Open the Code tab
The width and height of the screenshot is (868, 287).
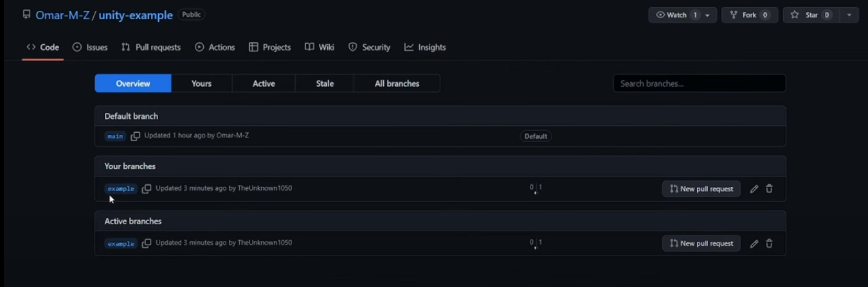pyautogui.click(x=42, y=48)
